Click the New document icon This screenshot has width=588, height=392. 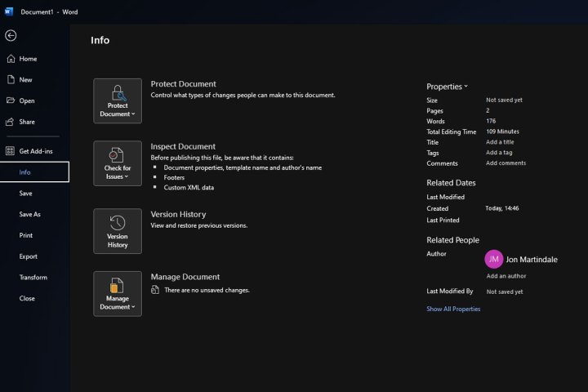click(11, 80)
